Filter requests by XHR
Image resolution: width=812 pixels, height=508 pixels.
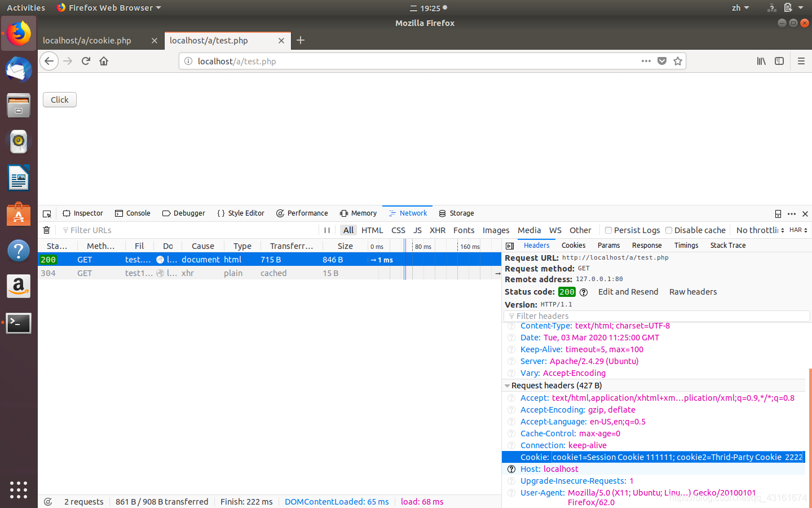point(438,230)
